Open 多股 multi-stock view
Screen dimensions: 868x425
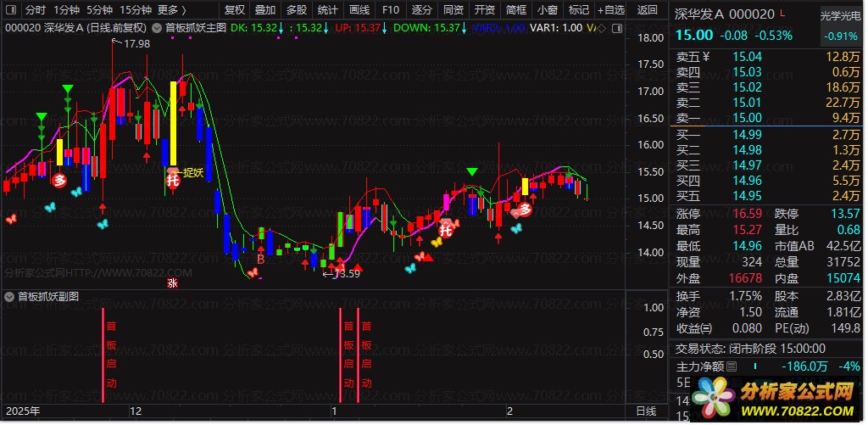click(297, 9)
